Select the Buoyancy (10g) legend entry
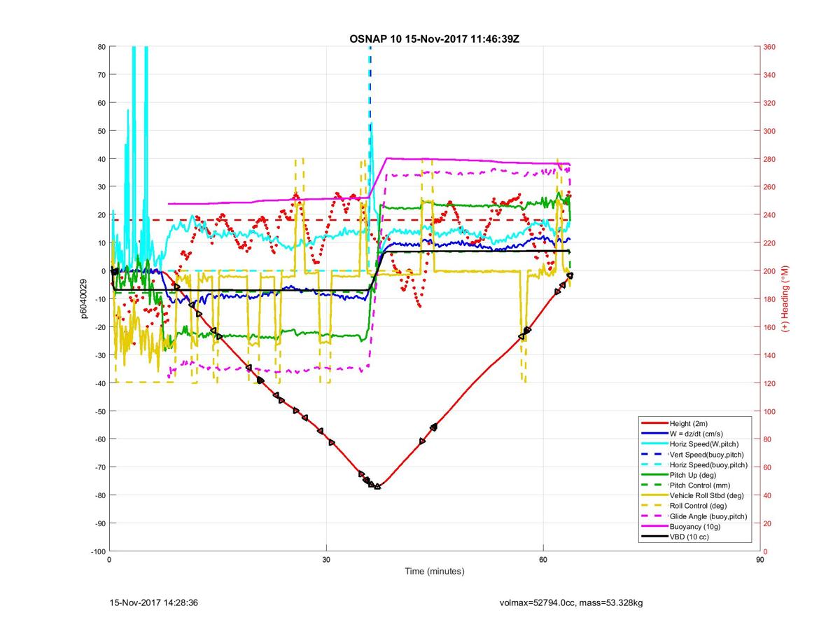Screen dimensions: 840x620 (x=694, y=526)
